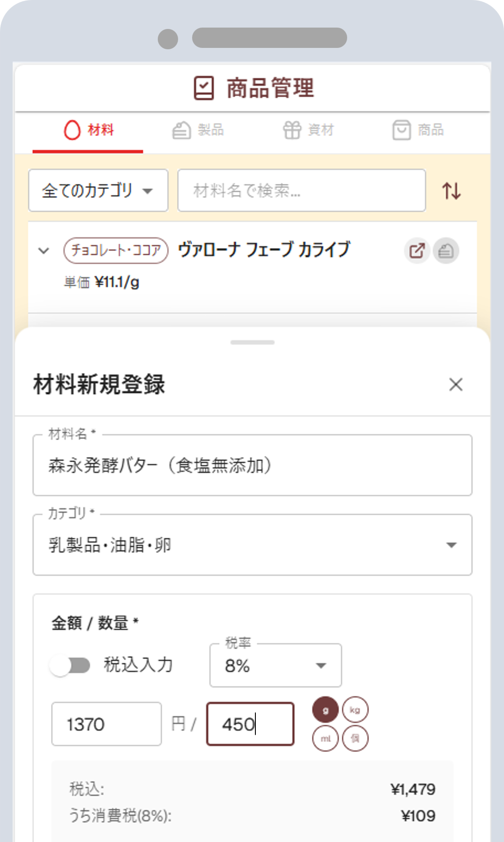Image resolution: width=504 pixels, height=842 pixels.
Task: Click the 製品 bread icon
Action: (x=181, y=130)
